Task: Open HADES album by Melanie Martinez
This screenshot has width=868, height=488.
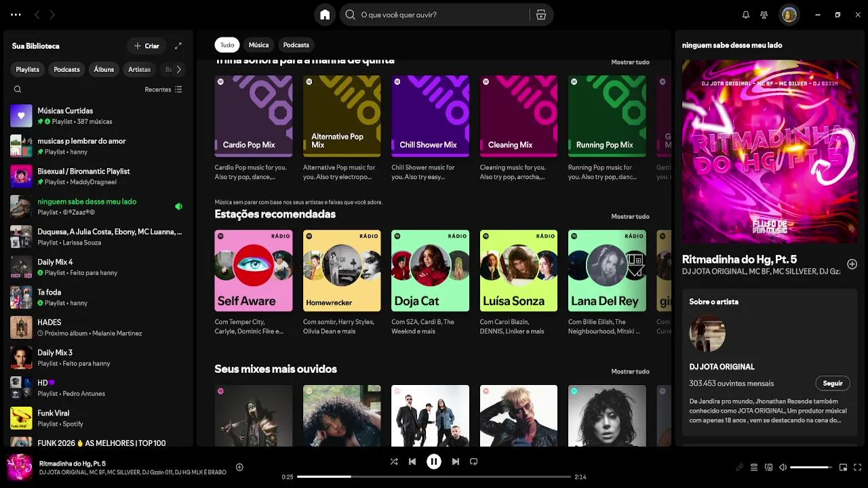Action: 97,327
